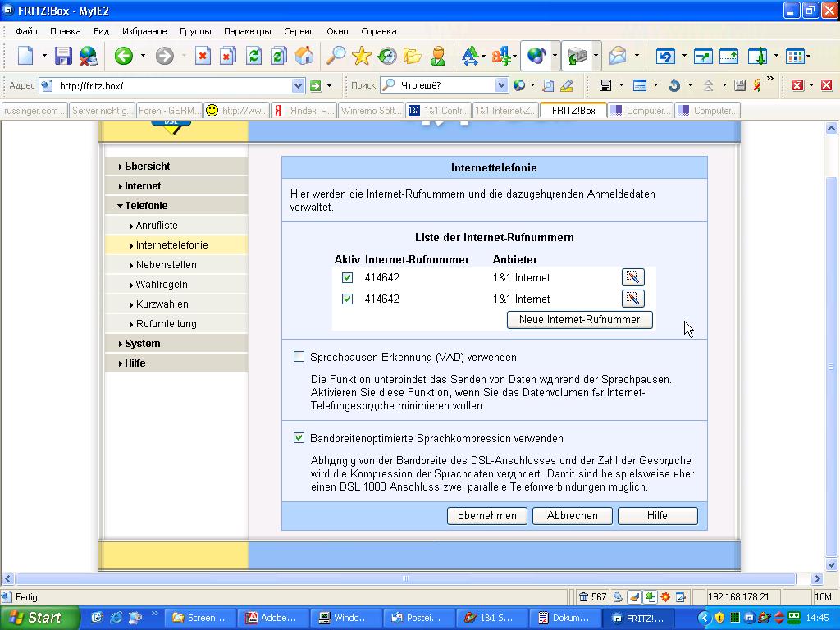Image resolution: width=840 pixels, height=630 pixels.
Task: Click the user figure icon in toolbar
Action: point(438,56)
